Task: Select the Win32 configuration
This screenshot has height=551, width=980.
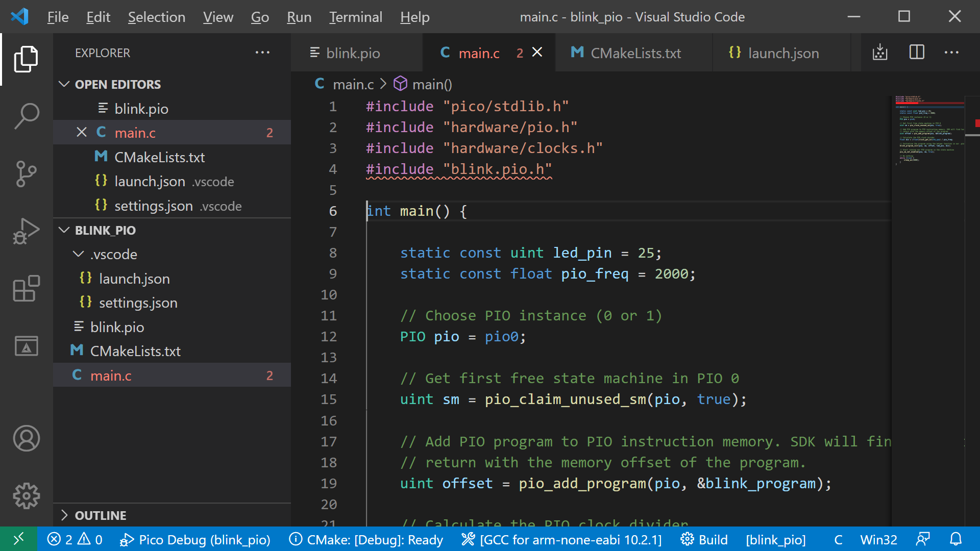Action: pos(878,539)
